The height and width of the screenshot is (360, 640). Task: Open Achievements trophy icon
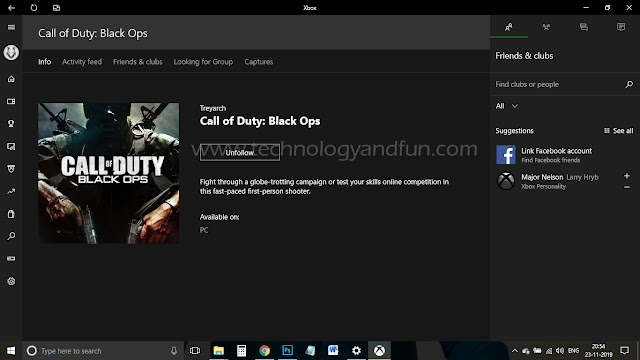(x=11, y=124)
